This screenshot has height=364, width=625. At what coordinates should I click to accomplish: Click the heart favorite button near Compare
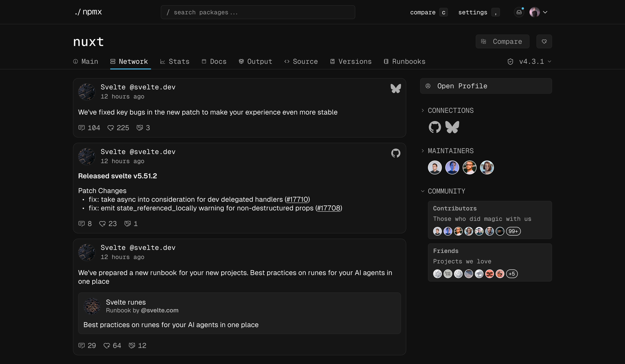(544, 41)
